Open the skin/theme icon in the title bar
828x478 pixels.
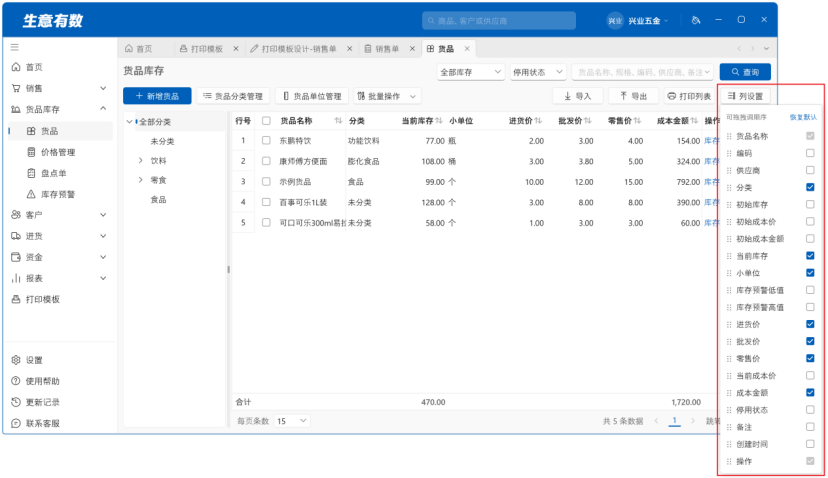tap(696, 20)
